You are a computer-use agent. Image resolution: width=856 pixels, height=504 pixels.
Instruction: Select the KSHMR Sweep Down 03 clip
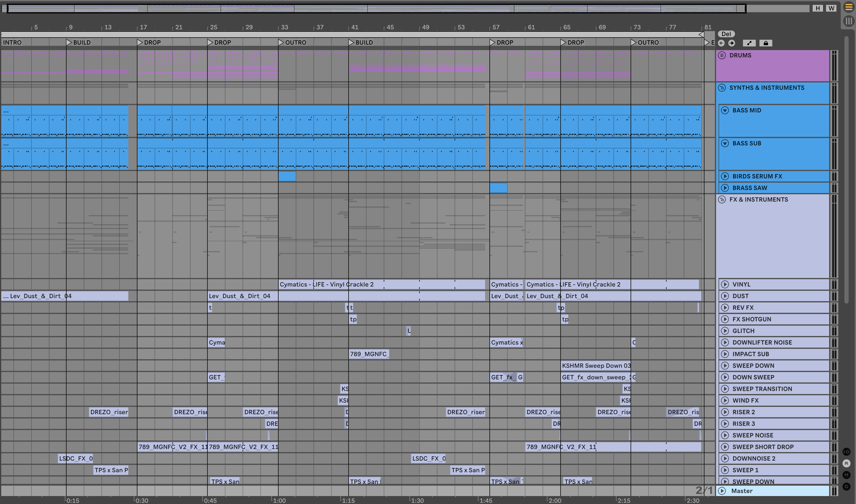coord(596,366)
